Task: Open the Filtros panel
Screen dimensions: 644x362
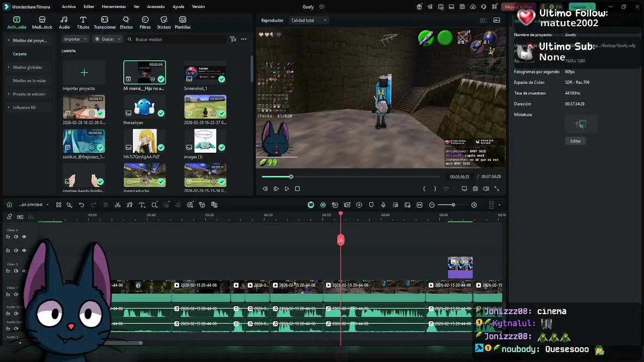Action: pyautogui.click(x=145, y=23)
